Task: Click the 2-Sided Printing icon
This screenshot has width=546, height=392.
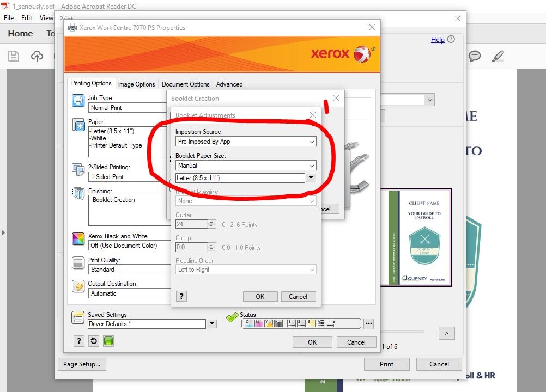Action: [x=78, y=169]
